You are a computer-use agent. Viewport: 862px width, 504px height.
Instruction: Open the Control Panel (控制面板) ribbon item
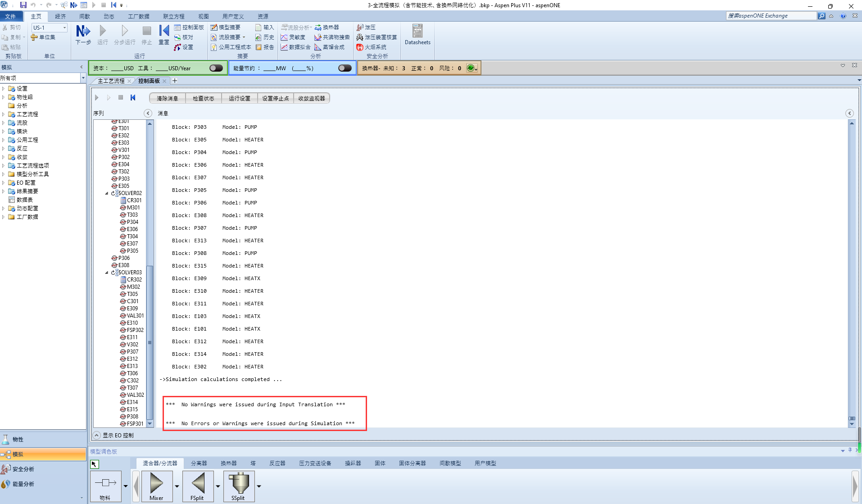pos(189,27)
